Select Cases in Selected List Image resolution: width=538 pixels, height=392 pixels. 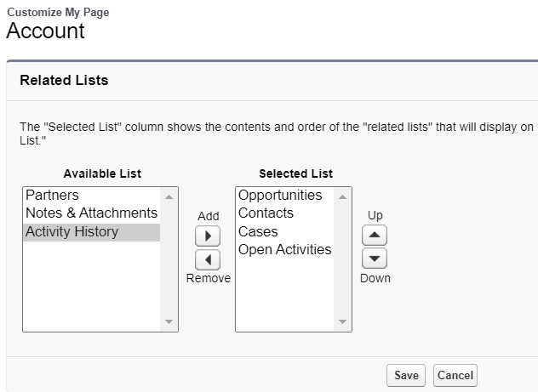(285, 232)
